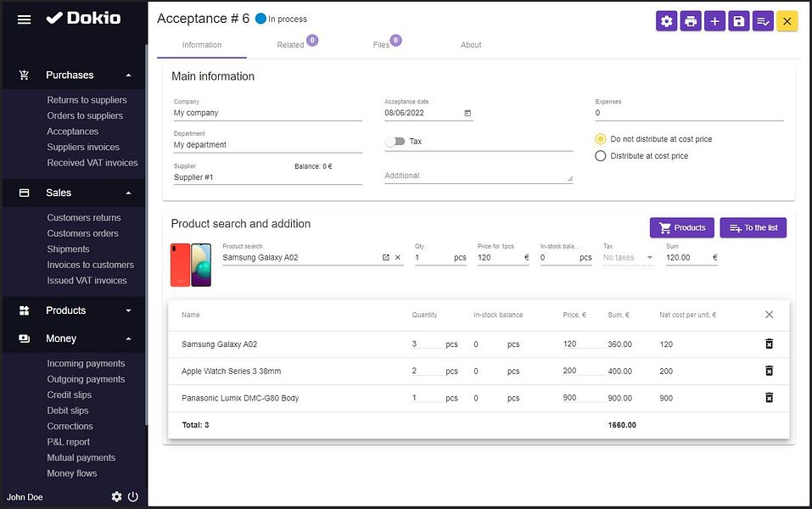Toggle the Tax switch
Image resolution: width=812 pixels, height=509 pixels.
point(395,142)
